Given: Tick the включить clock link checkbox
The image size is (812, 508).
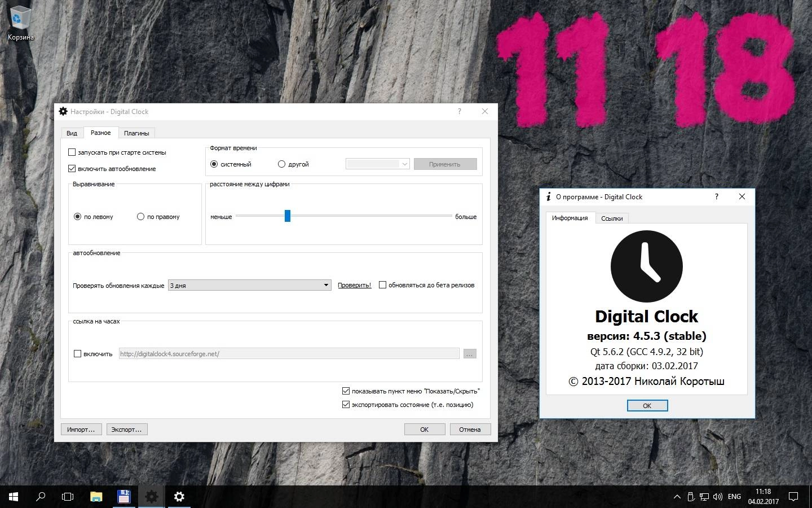Looking at the screenshot, I should pyautogui.click(x=93, y=354).
